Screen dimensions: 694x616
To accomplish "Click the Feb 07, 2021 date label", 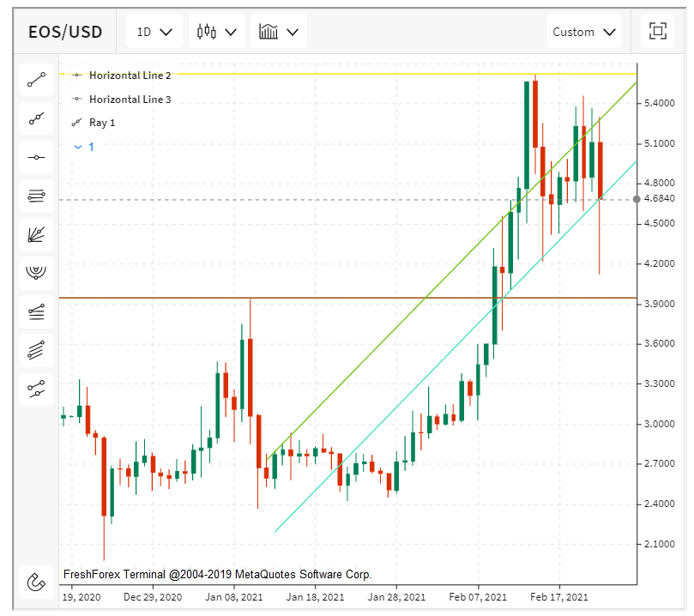I will point(478,597).
